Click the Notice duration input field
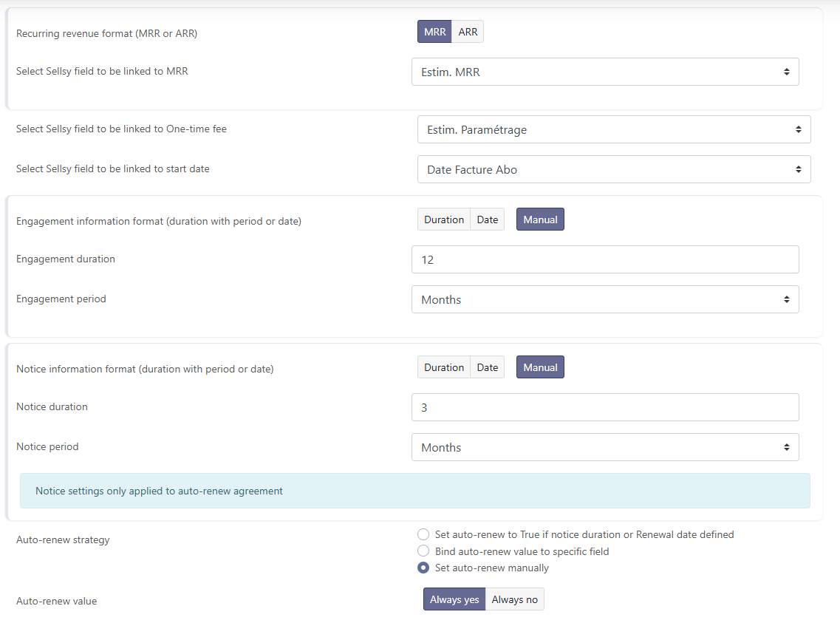Viewport: 840px width, 623px height. click(x=604, y=407)
